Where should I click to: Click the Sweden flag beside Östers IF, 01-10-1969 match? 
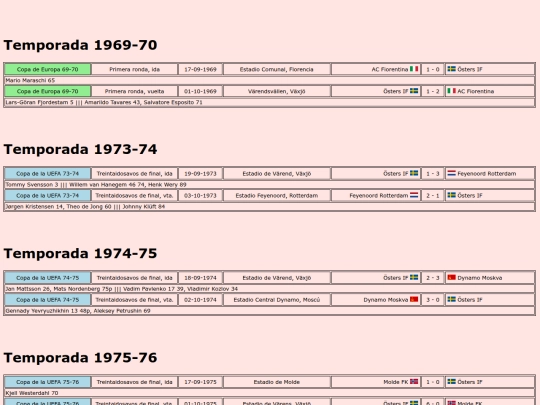[414, 91]
